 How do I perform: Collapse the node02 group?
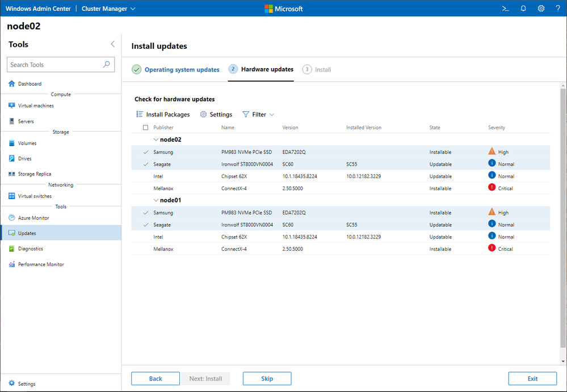156,140
